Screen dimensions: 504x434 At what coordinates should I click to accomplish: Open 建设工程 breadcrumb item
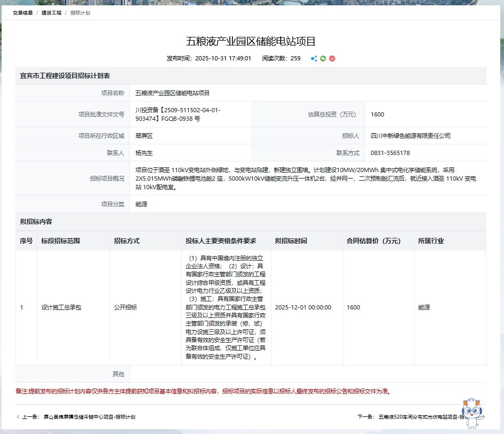[52, 13]
